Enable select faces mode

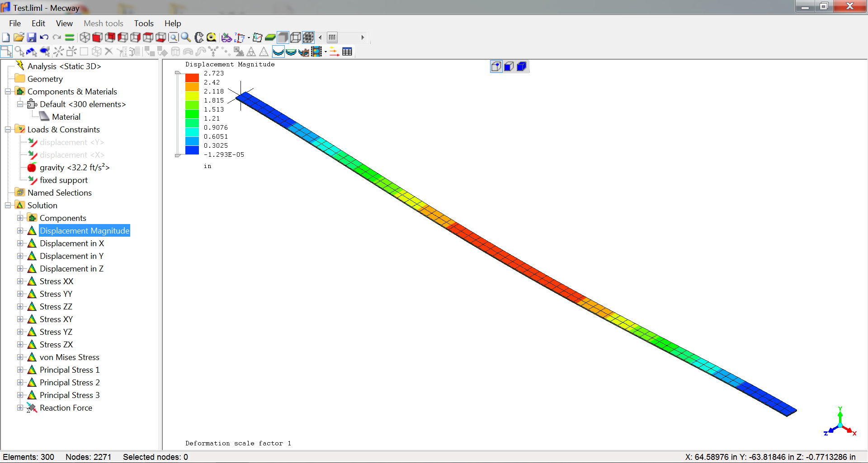pos(32,51)
